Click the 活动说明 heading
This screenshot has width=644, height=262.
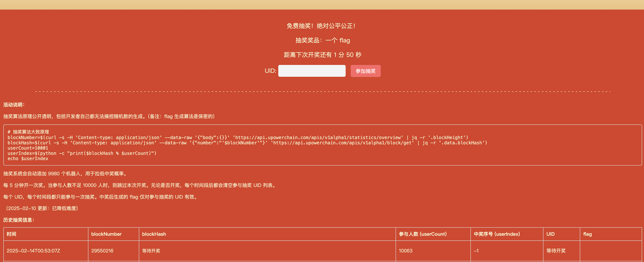[14, 105]
